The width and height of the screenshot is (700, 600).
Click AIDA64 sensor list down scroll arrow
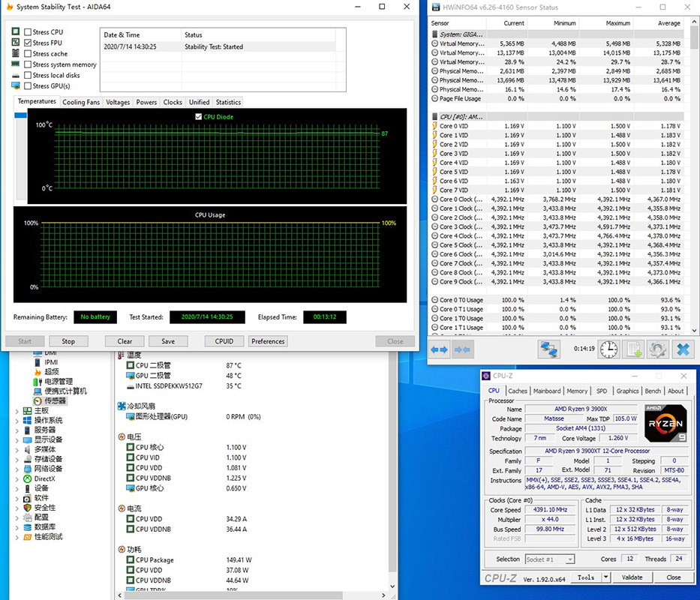point(392,586)
